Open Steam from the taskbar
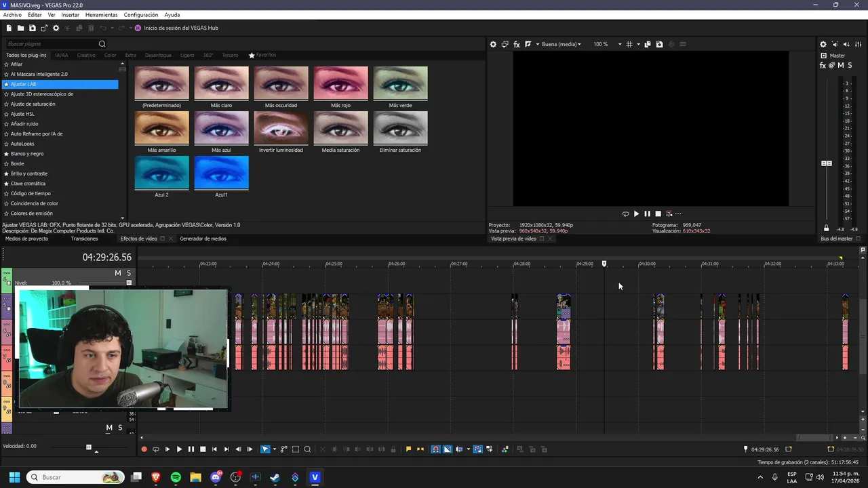 pyautogui.click(x=275, y=477)
